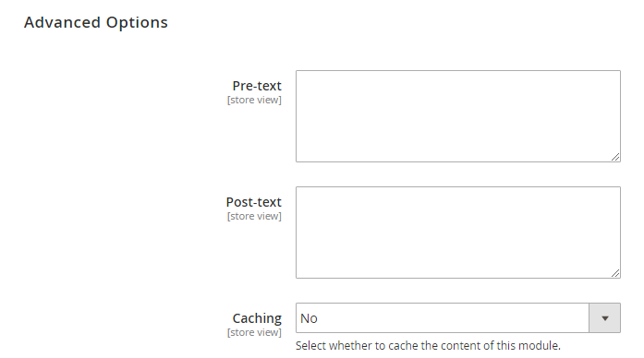Click the word 'Advanced' in the heading
Viewport: 644px width, 358px height.
[62, 22]
